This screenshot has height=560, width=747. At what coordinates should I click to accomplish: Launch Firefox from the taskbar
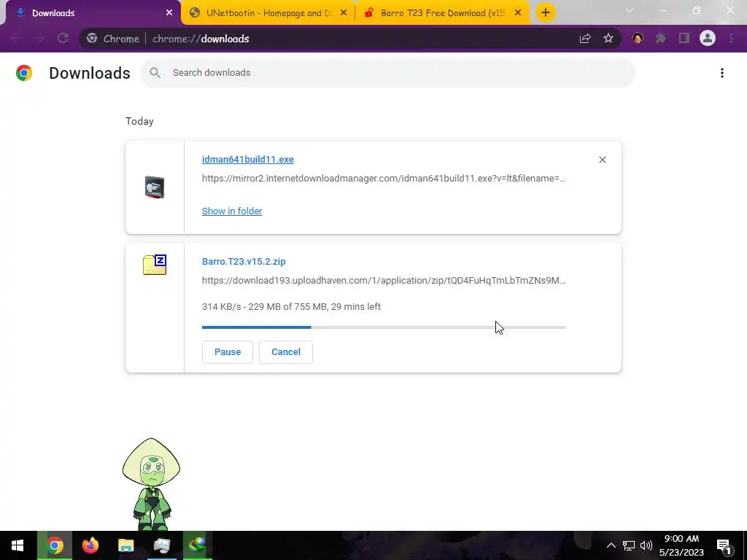point(90,545)
